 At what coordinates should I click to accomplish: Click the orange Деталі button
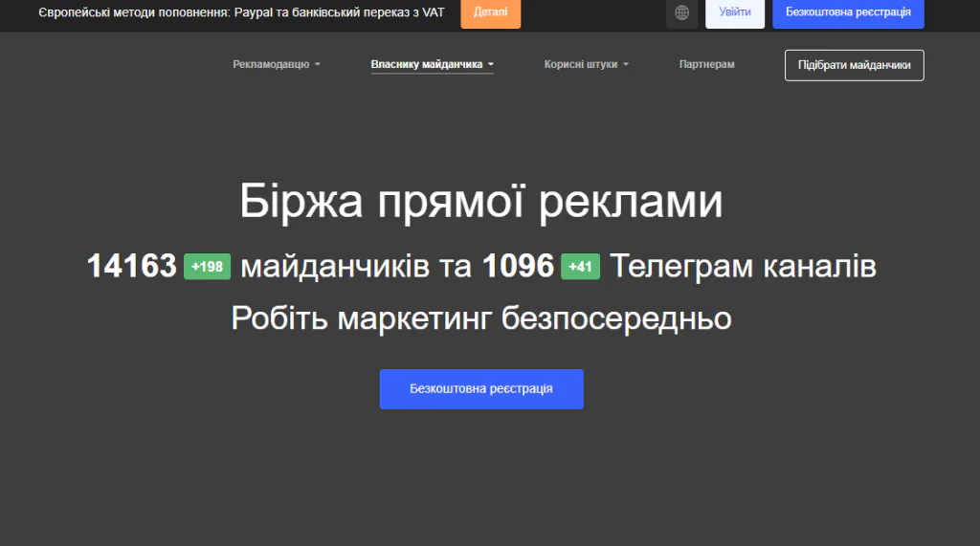point(491,12)
